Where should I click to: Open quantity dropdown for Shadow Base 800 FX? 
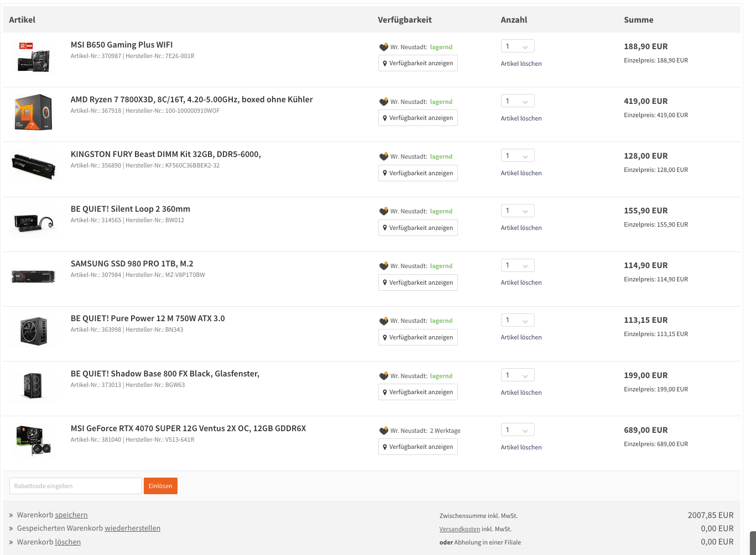[x=518, y=375]
